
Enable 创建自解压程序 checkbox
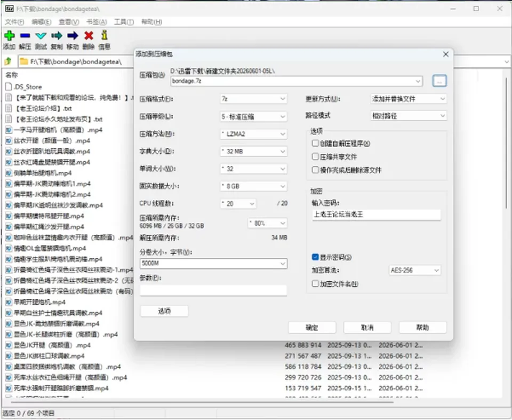315,143
